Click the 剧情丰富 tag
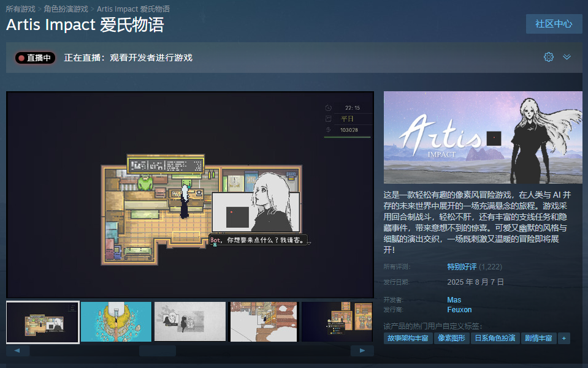The height and width of the screenshot is (368, 588). (538, 339)
